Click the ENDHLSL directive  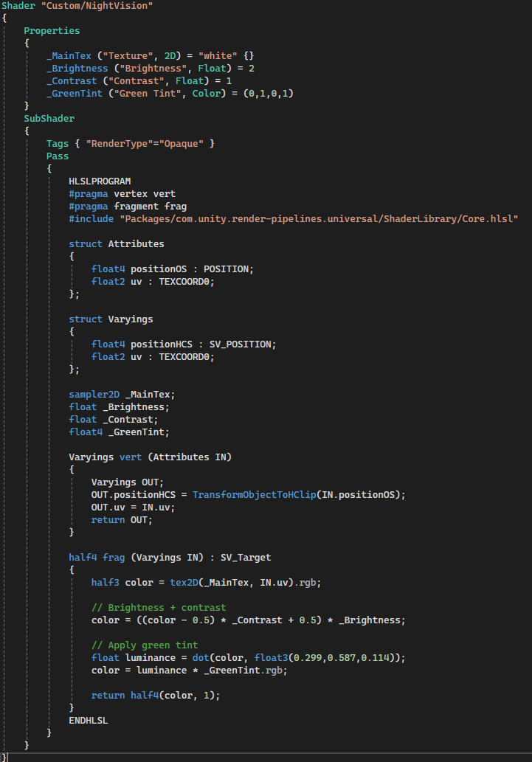[x=88, y=720]
